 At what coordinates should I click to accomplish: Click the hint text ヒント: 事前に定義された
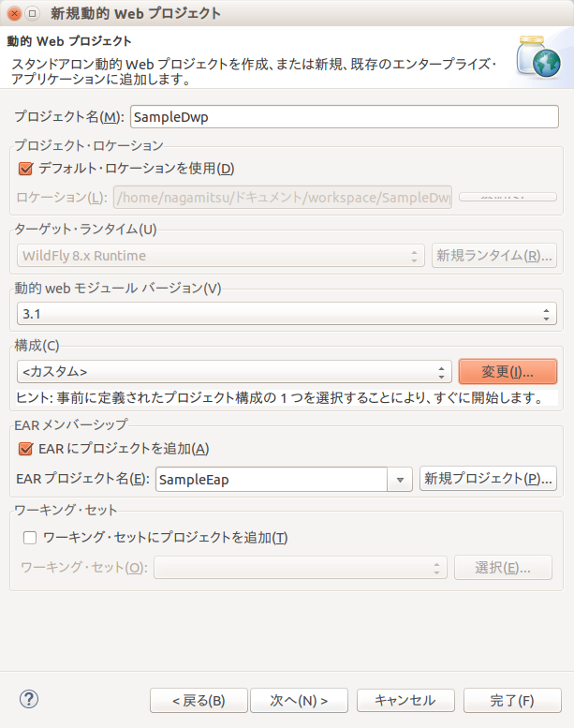pyautogui.click(x=279, y=398)
